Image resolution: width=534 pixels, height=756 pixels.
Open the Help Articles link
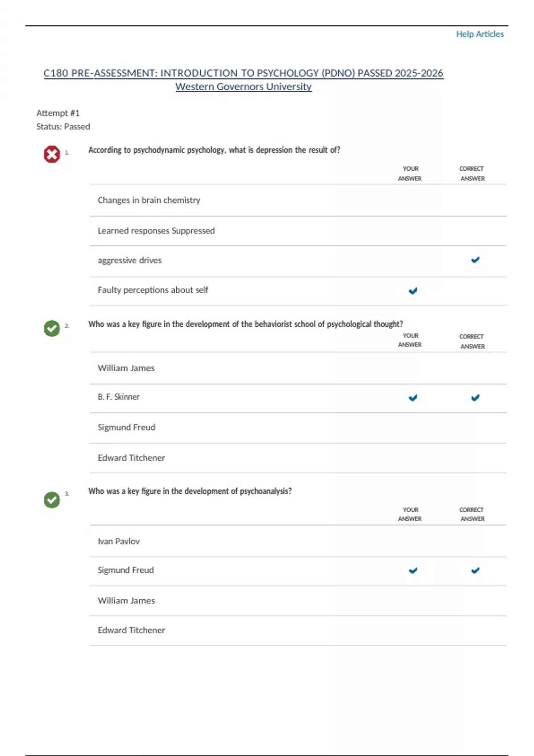[480, 34]
